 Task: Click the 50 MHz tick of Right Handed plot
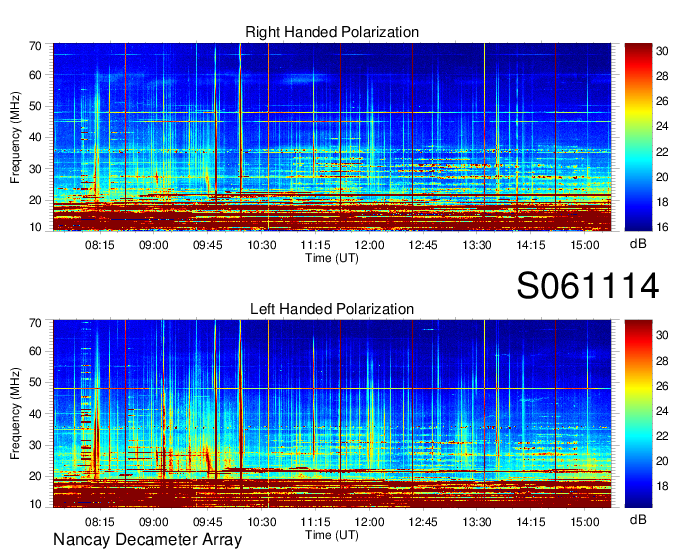[x=35, y=106]
